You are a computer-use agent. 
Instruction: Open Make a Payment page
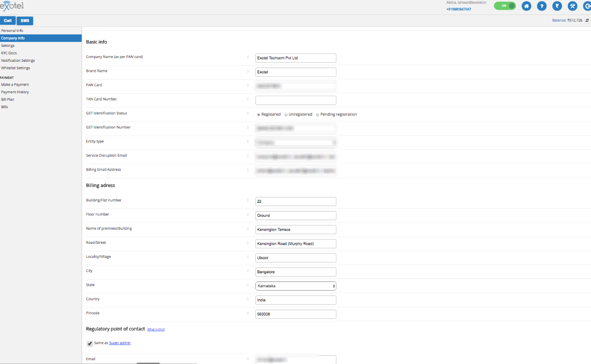tap(15, 84)
